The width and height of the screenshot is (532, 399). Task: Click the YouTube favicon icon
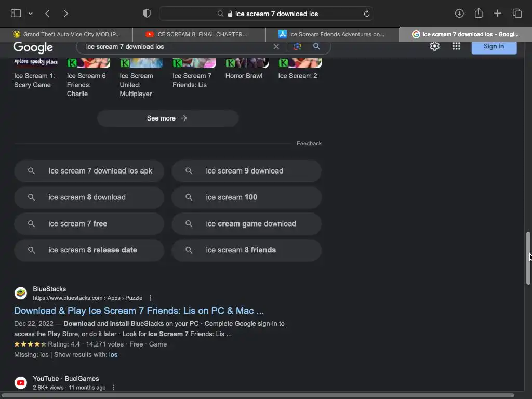click(21, 383)
